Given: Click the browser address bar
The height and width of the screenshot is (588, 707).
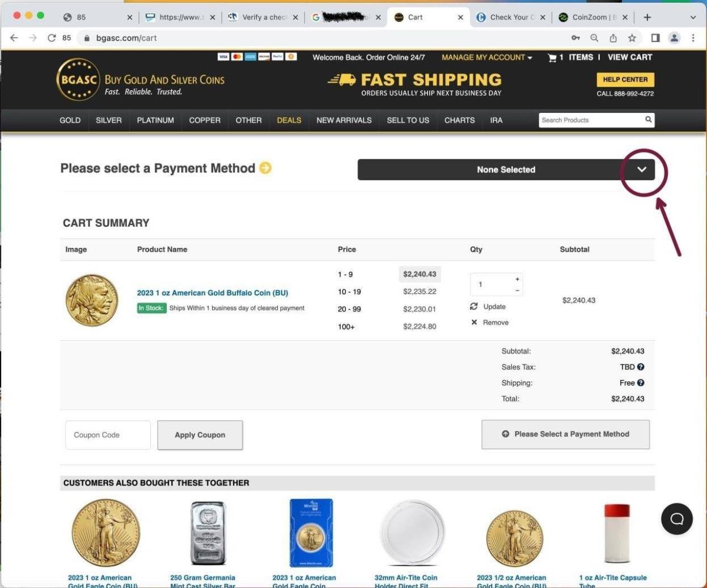Looking at the screenshot, I should [x=323, y=38].
